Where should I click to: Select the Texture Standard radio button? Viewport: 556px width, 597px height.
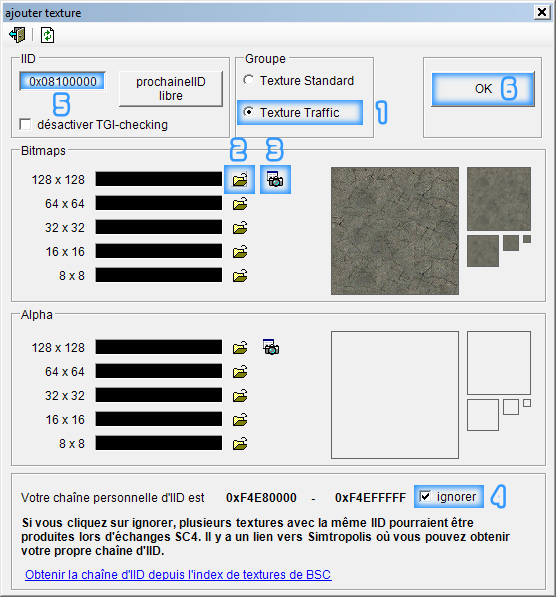tap(249, 80)
